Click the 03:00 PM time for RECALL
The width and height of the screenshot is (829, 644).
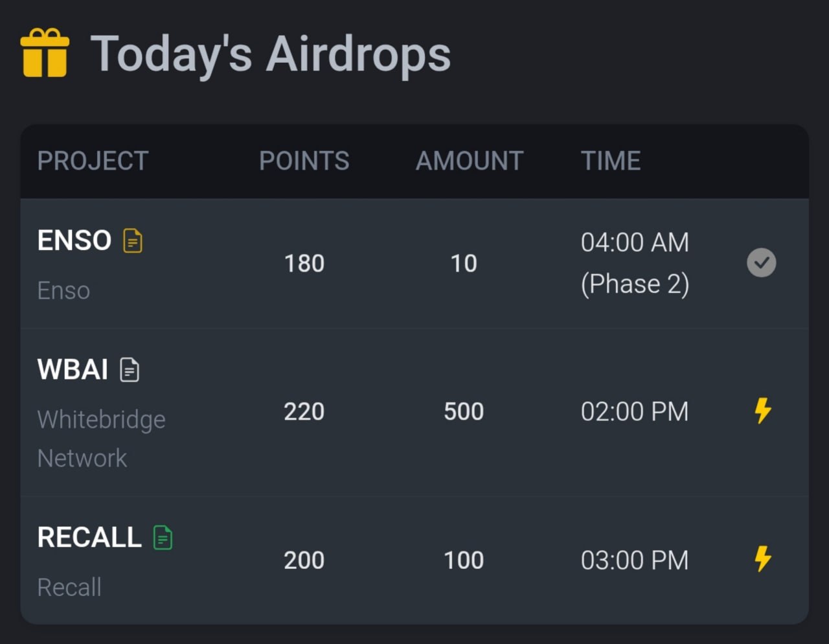[x=635, y=560]
